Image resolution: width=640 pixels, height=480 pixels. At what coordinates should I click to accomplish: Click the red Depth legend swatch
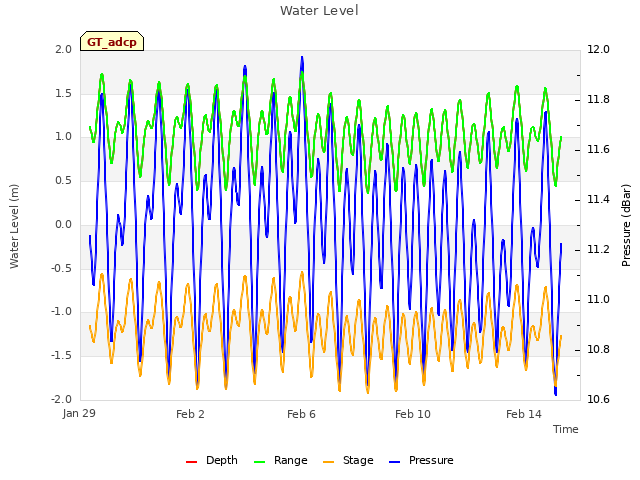tap(191, 462)
